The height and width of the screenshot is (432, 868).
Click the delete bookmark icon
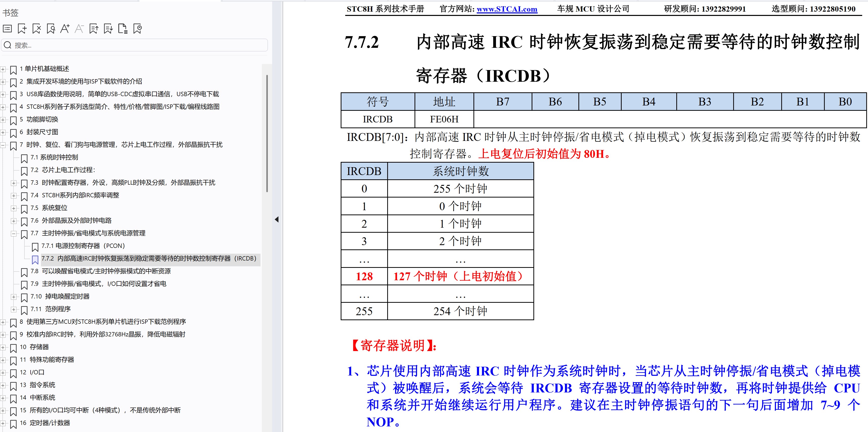point(36,29)
